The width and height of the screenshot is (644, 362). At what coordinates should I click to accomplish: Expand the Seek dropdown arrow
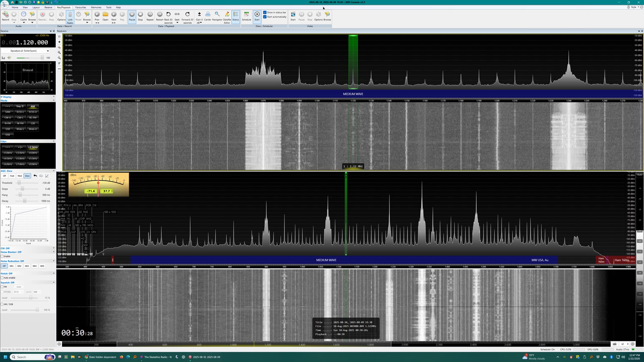(x=177, y=23)
